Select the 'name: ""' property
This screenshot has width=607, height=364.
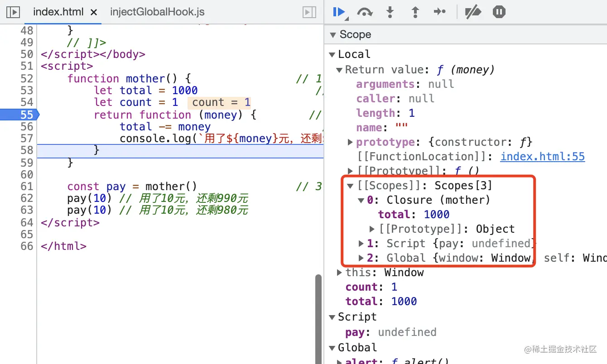tap(382, 128)
